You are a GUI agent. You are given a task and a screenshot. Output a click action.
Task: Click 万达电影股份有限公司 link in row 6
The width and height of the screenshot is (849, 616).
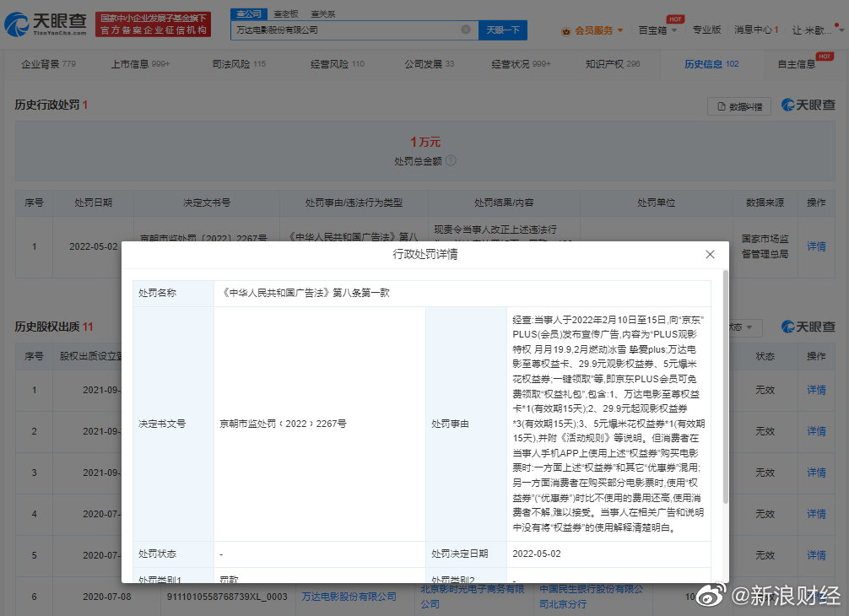(349, 597)
